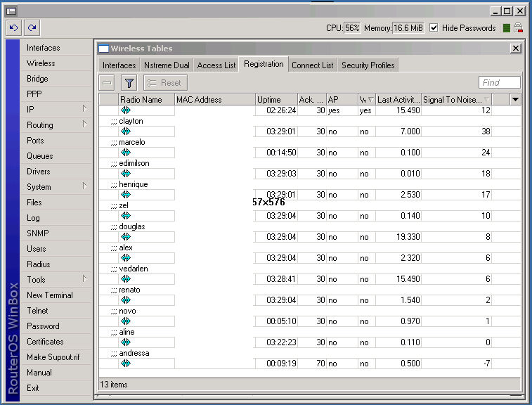Click in the Find search field
Screen dimensions: 532x405
point(499,83)
